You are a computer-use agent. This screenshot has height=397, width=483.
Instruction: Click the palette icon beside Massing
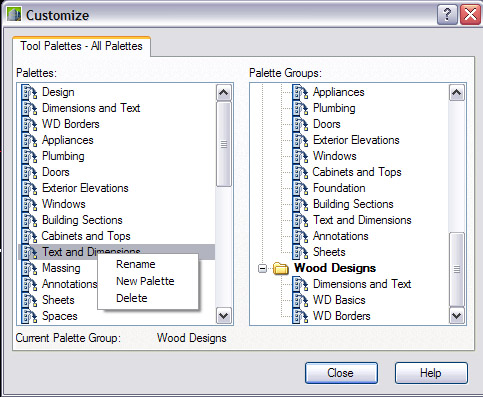(29, 268)
